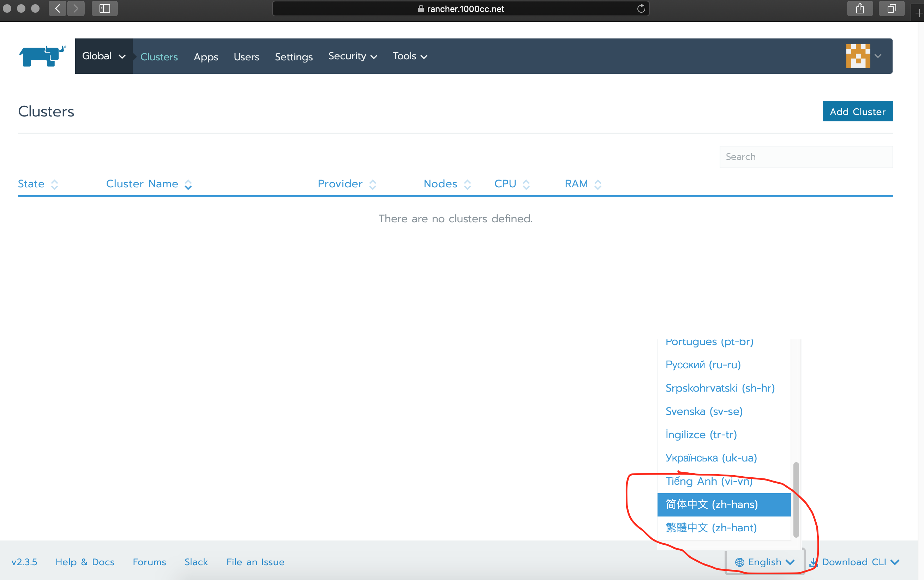Image resolution: width=924 pixels, height=580 pixels.
Task: Select Svenska (sv-se) language
Action: coord(724,412)
